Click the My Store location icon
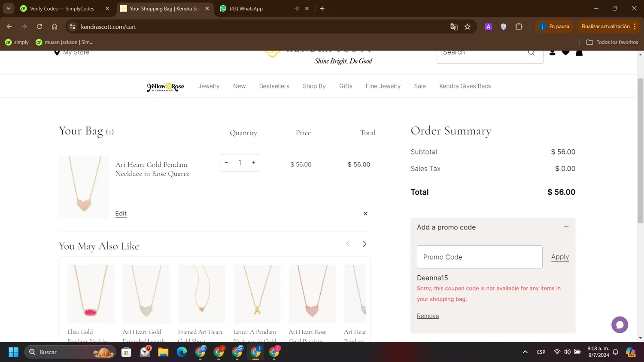 57,52
